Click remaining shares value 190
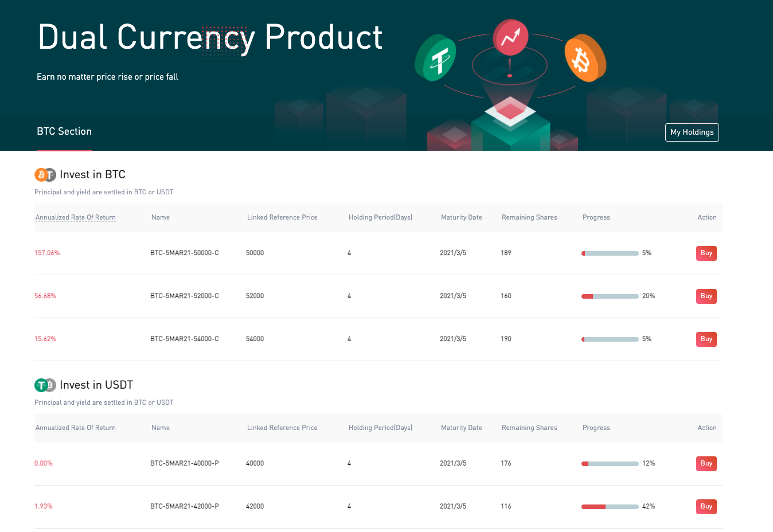The width and height of the screenshot is (773, 532). 506,339
